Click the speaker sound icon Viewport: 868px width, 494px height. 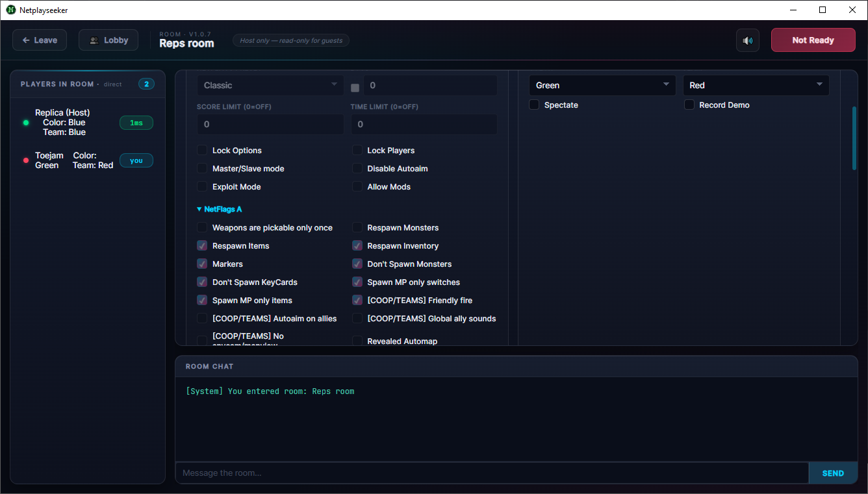748,40
